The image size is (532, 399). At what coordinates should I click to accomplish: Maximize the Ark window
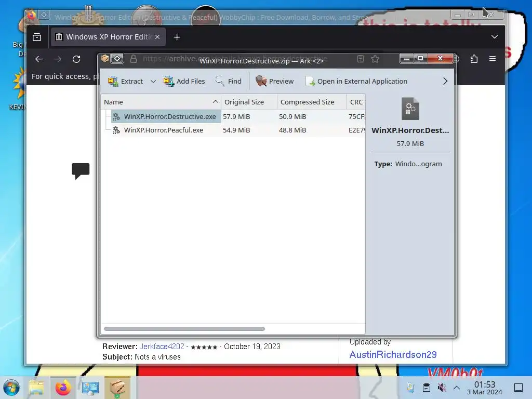point(420,58)
